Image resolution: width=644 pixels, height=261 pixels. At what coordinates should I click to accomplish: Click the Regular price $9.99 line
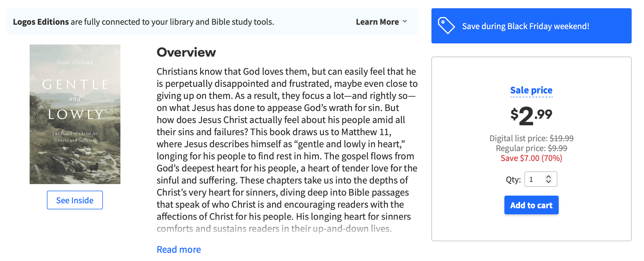(x=531, y=148)
